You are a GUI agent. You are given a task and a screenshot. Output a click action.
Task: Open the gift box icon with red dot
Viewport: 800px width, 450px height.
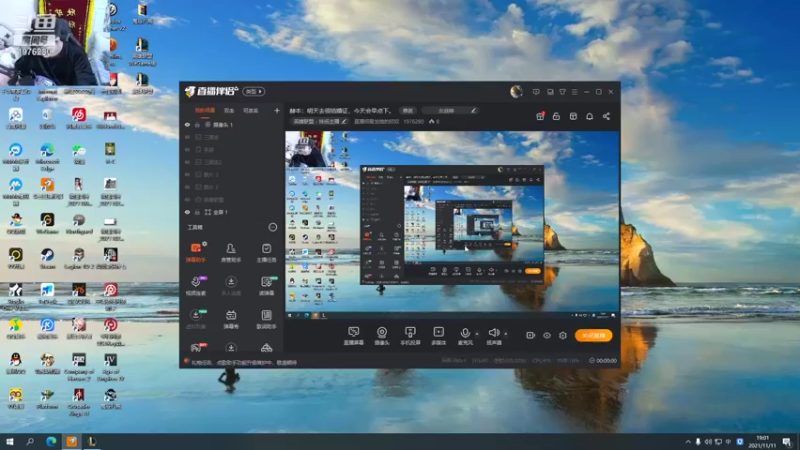point(540,116)
